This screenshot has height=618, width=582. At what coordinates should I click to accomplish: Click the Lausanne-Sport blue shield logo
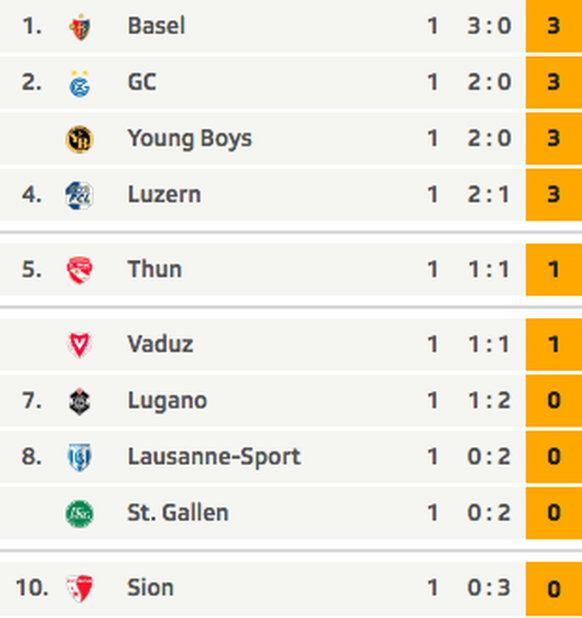click(79, 458)
